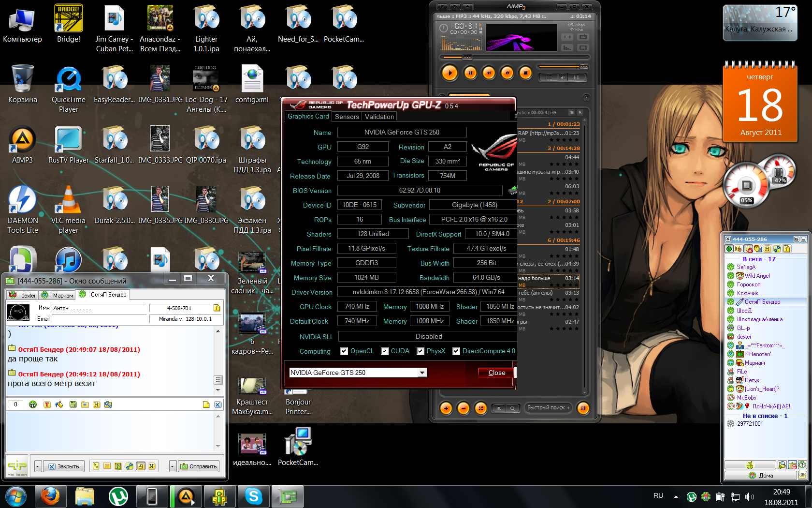Open uTorrent from the taskbar
Image resolution: width=812 pixels, height=508 pixels.
(118, 496)
